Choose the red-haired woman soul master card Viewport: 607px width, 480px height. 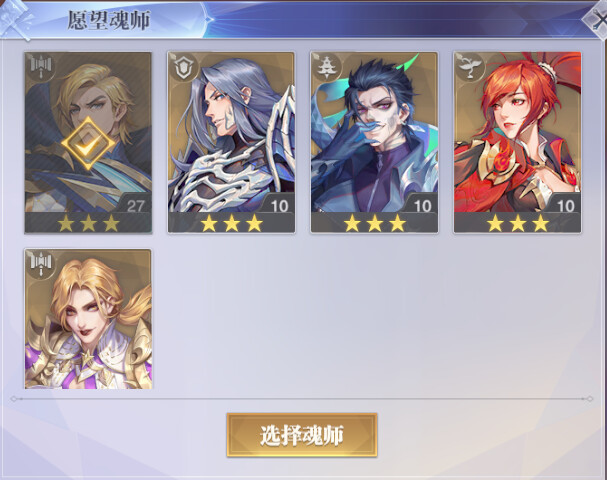(518, 142)
